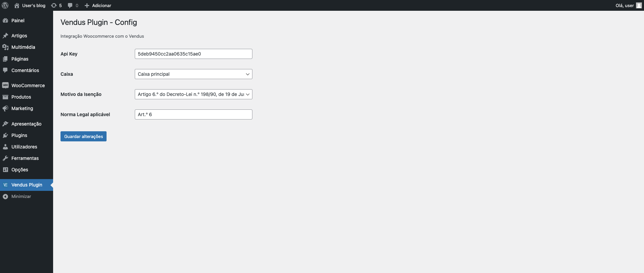The width and height of the screenshot is (644, 273).
Task: Open the Motivo da Isenção dropdown
Action: tap(194, 94)
